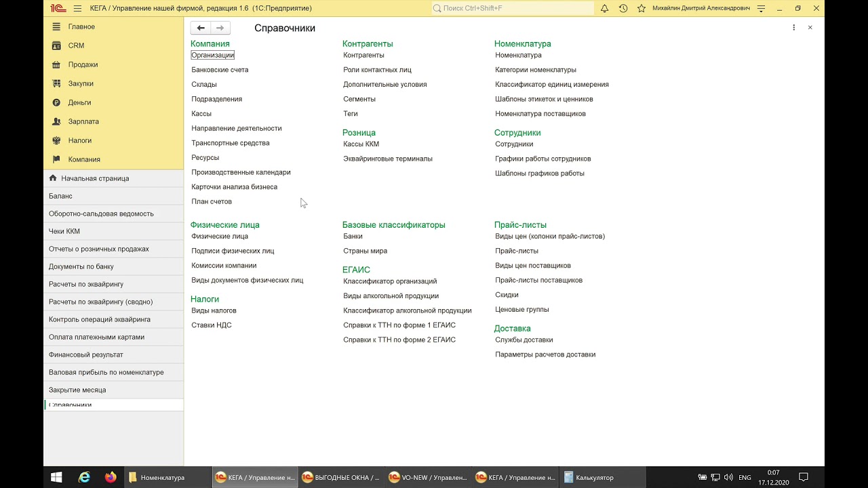
Task: Open Роли контактных лиц link
Action: tap(377, 70)
